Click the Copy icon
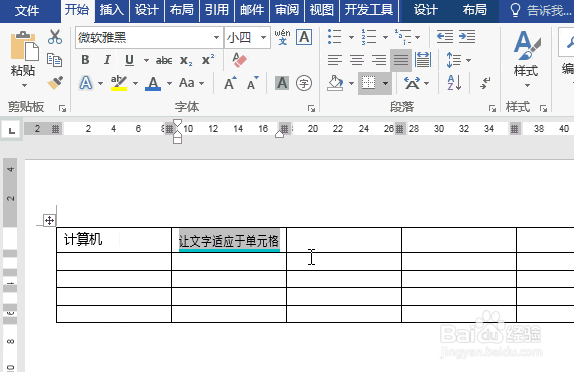This screenshot has width=574, height=372. pyautogui.click(x=55, y=60)
